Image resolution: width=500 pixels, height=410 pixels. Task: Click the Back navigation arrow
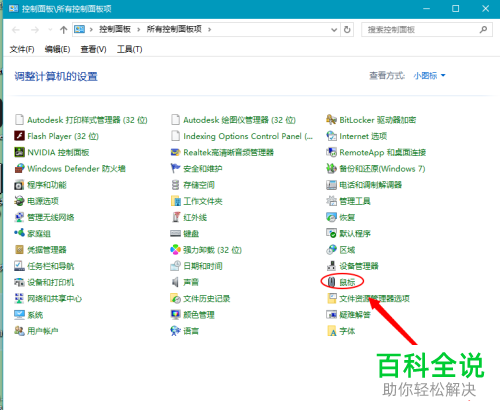point(16,30)
